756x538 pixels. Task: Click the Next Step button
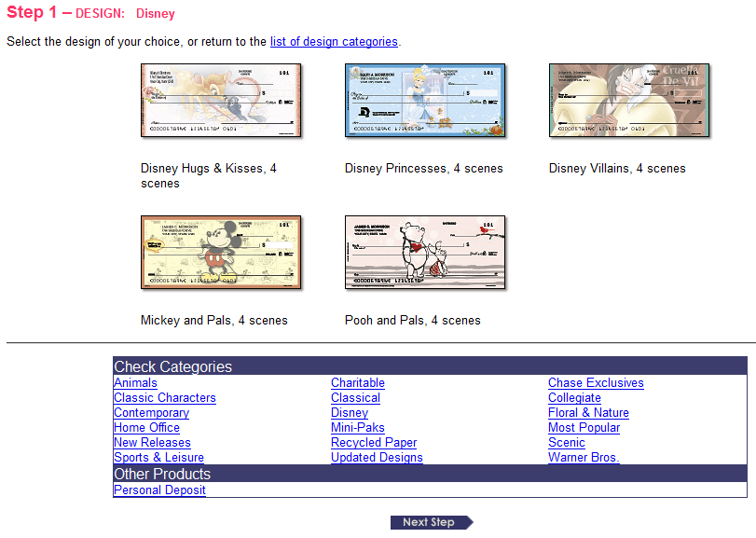(x=432, y=522)
